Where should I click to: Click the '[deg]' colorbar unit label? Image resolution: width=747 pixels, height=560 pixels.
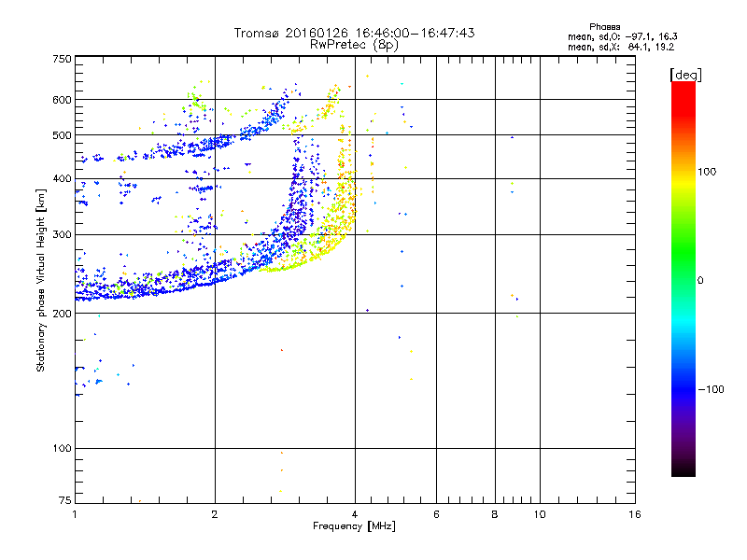tap(685, 75)
